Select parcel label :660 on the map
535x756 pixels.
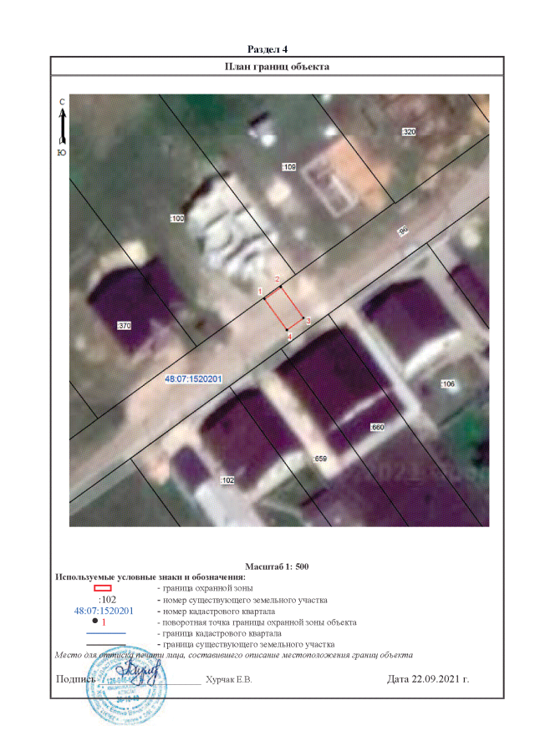click(x=376, y=428)
